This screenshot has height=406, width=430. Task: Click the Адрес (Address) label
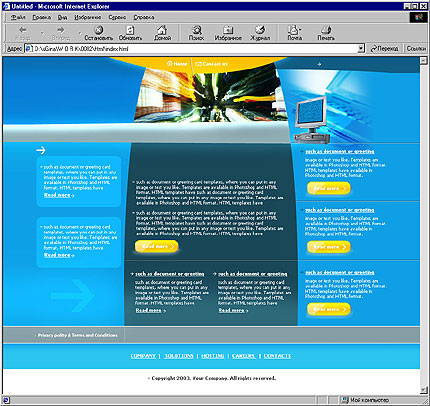[x=14, y=49]
